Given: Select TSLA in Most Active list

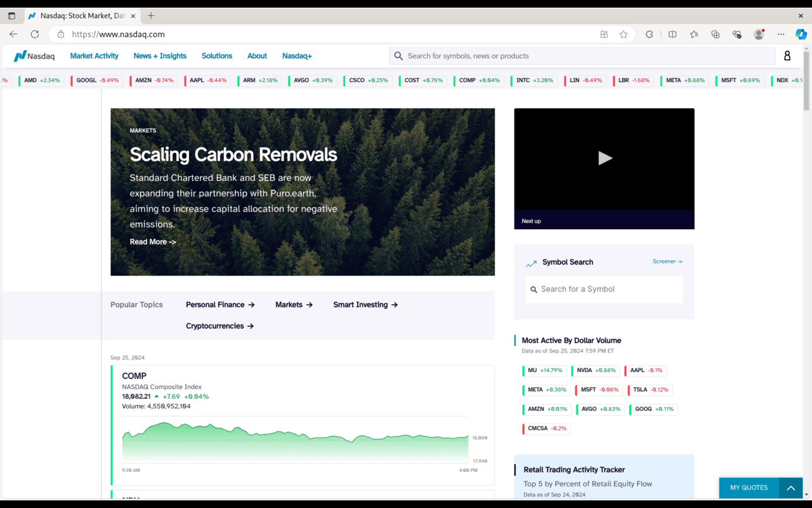Looking at the screenshot, I should 650,390.
